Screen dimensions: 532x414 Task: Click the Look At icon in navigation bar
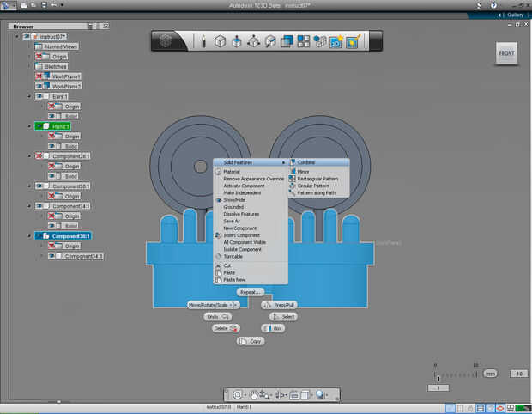tap(294, 394)
